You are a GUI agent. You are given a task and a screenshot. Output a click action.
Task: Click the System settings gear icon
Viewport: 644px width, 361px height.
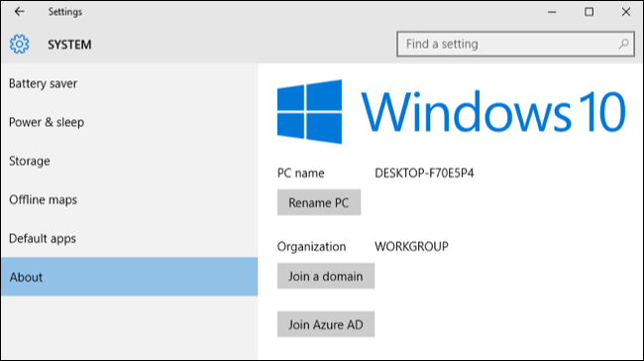(19, 44)
